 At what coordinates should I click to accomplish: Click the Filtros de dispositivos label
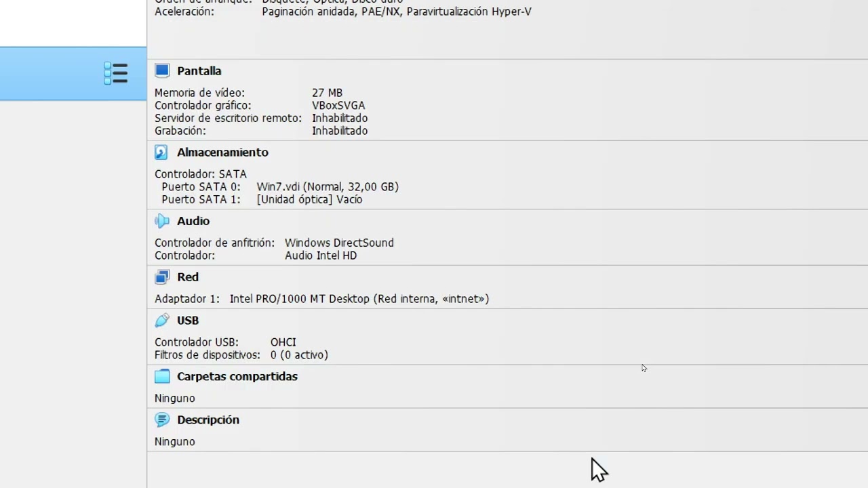[x=208, y=354]
